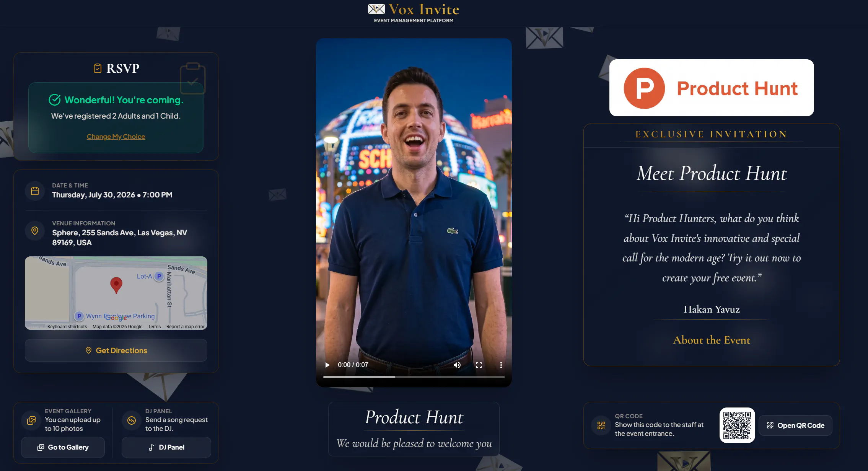
Task: Click the Lot-A parking icon on the map
Action: coord(159,276)
